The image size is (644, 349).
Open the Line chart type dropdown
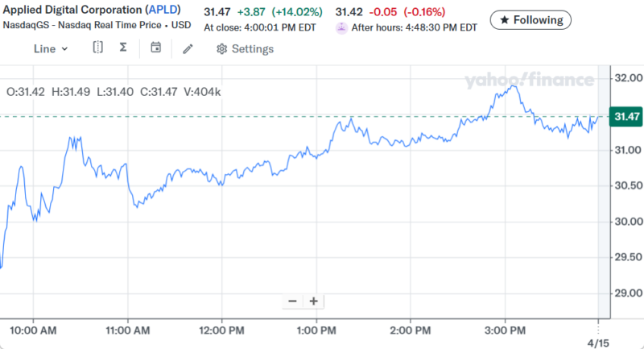(x=51, y=48)
